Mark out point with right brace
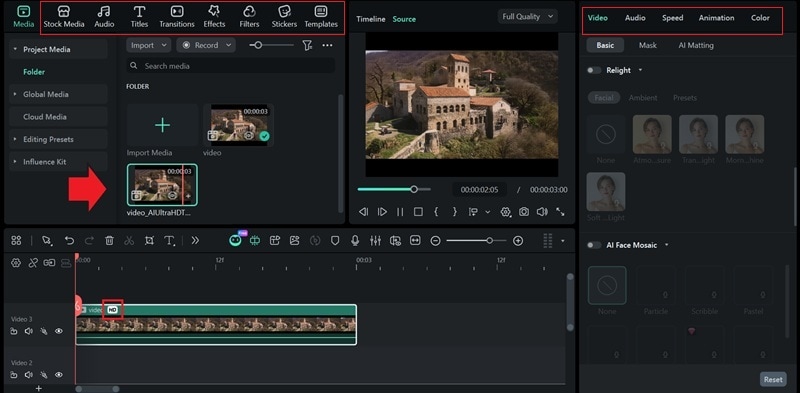 (x=455, y=212)
